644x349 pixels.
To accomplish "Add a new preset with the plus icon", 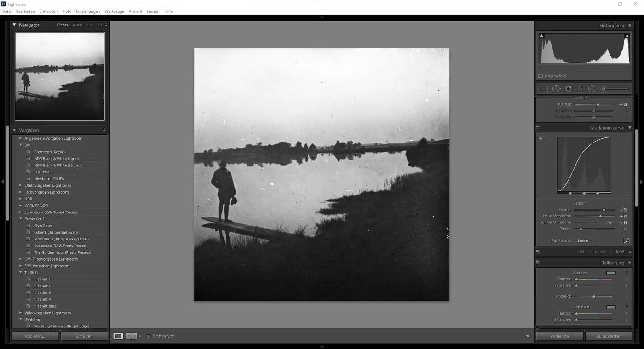I will (x=104, y=130).
